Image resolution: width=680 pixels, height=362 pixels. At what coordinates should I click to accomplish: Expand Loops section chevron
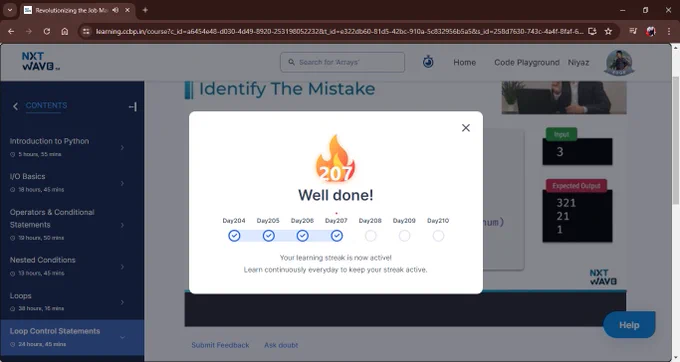122,302
